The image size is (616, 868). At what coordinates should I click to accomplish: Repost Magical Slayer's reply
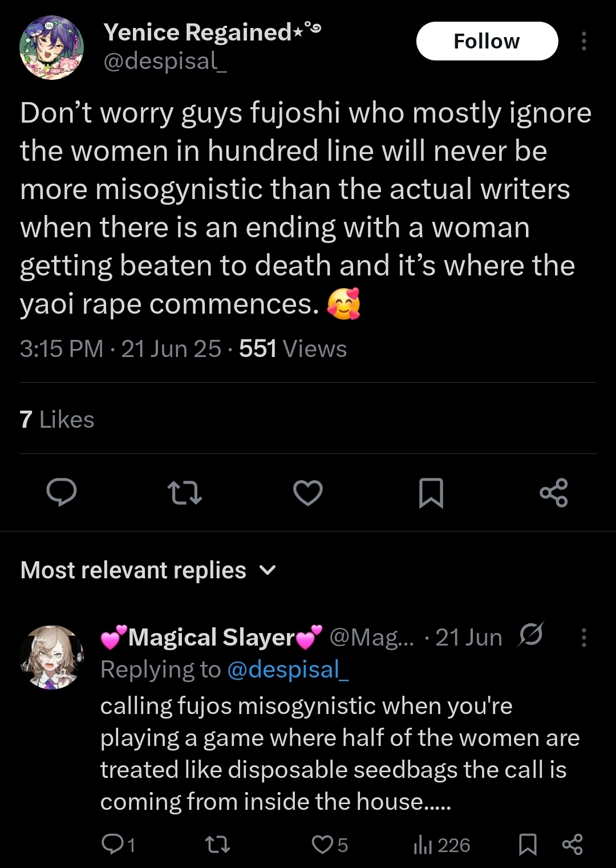[217, 844]
